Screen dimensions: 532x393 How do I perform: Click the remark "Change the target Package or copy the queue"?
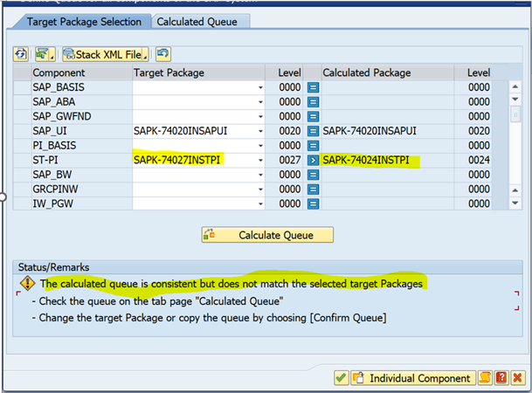(209, 318)
